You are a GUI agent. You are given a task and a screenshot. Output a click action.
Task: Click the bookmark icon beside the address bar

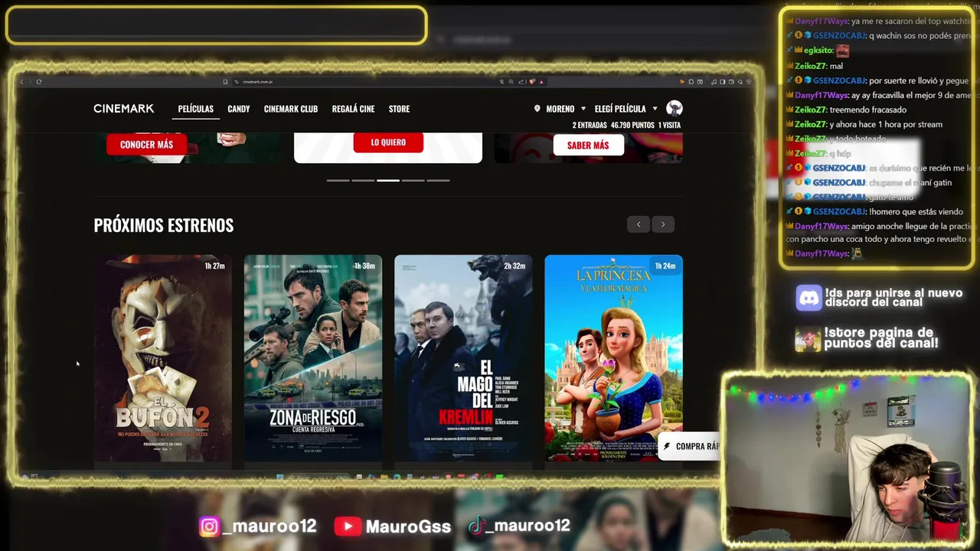[x=225, y=82]
